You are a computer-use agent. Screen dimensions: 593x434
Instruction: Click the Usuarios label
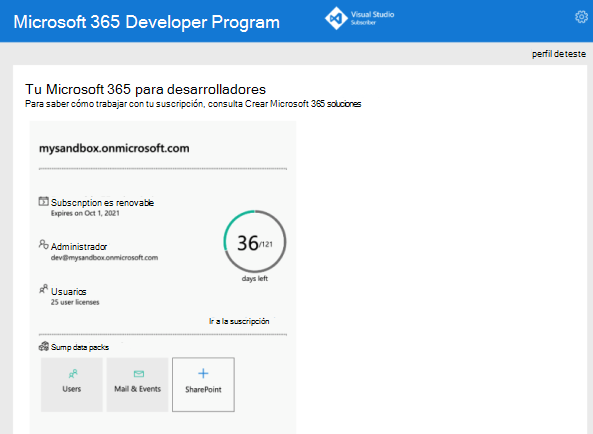click(x=69, y=291)
